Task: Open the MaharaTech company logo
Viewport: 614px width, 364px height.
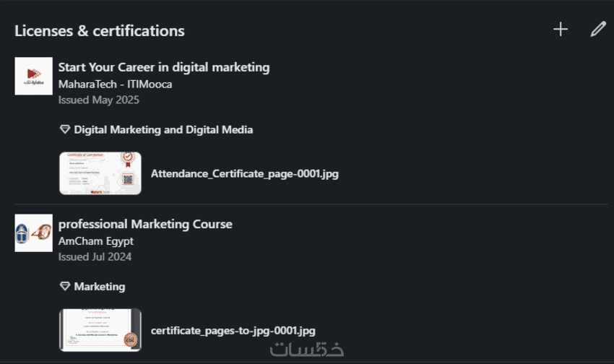Action: tap(33, 76)
